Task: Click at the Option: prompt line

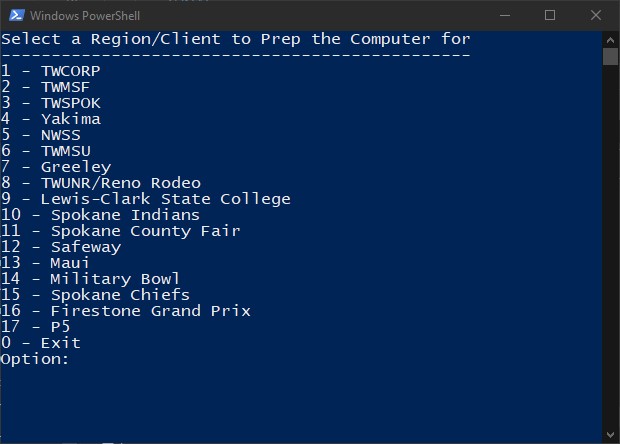Action: [35, 359]
